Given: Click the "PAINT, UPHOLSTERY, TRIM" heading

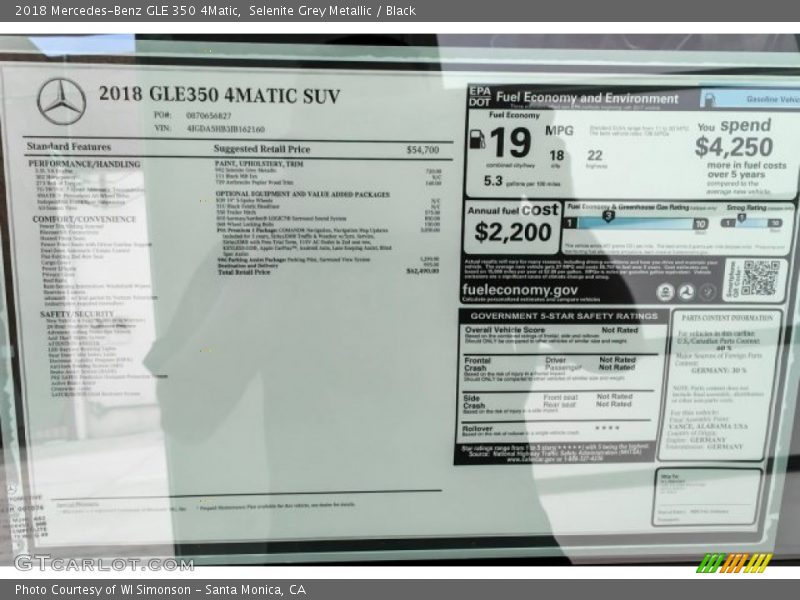Looking at the screenshot, I should 259,164.
